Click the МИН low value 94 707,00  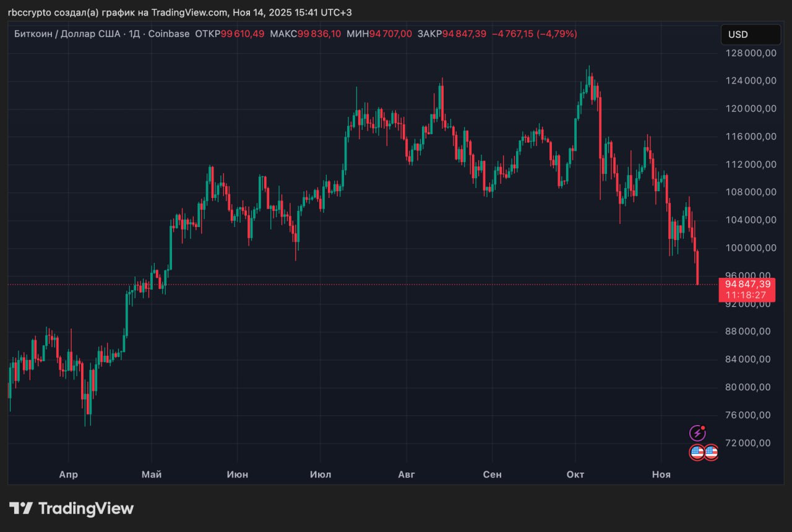point(390,34)
